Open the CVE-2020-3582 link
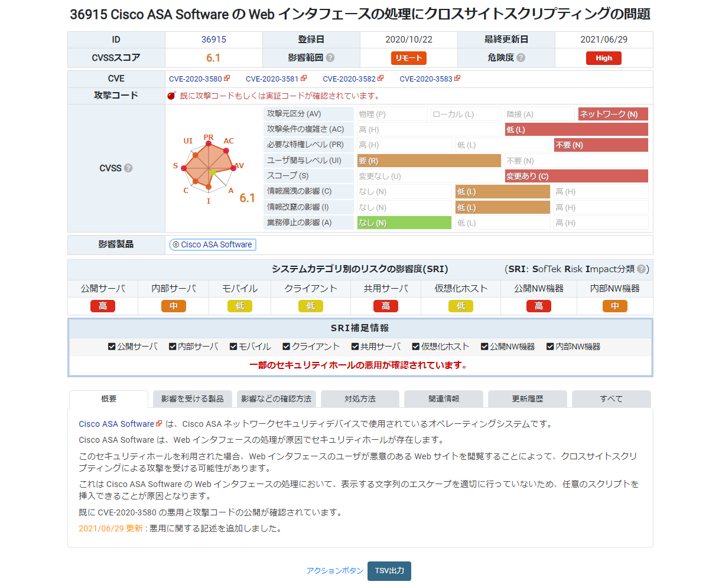Screen dimensions: 722x588 coord(349,79)
